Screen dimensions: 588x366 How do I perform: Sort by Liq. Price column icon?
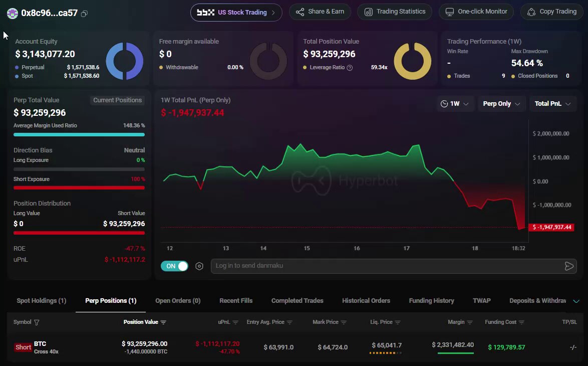pos(398,322)
